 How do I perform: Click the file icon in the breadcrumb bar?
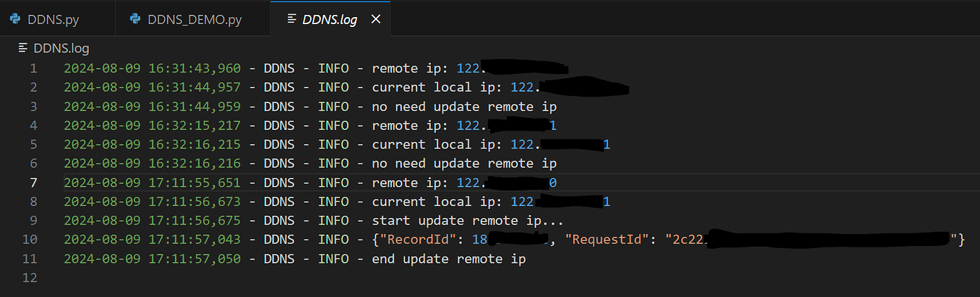click(x=22, y=48)
